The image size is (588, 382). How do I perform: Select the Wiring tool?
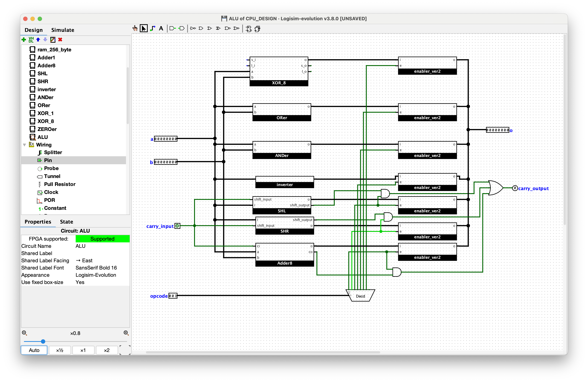coord(153,28)
